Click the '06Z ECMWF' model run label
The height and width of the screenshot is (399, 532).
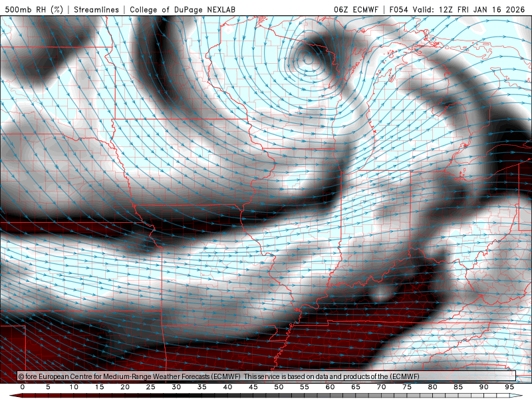pyautogui.click(x=356, y=9)
